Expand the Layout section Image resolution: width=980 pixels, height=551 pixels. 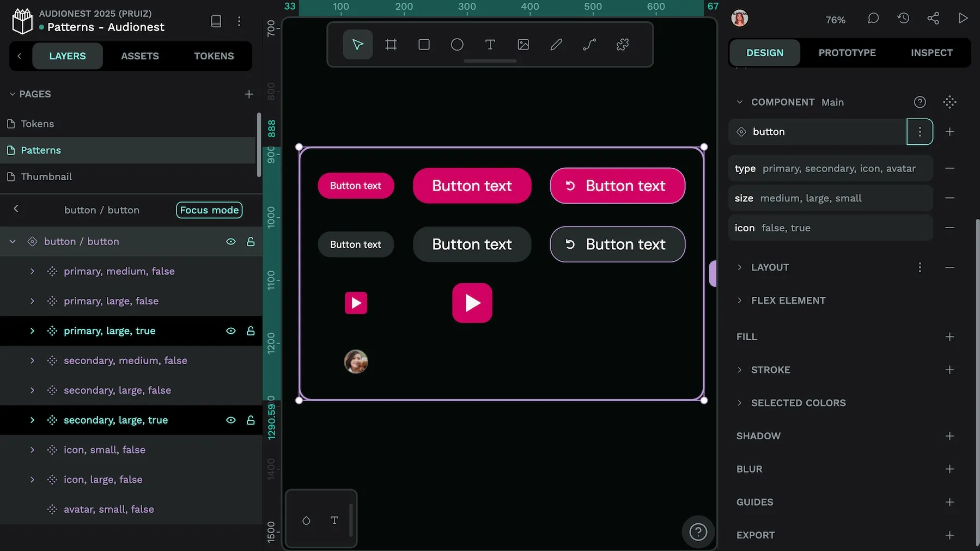pyautogui.click(x=739, y=267)
